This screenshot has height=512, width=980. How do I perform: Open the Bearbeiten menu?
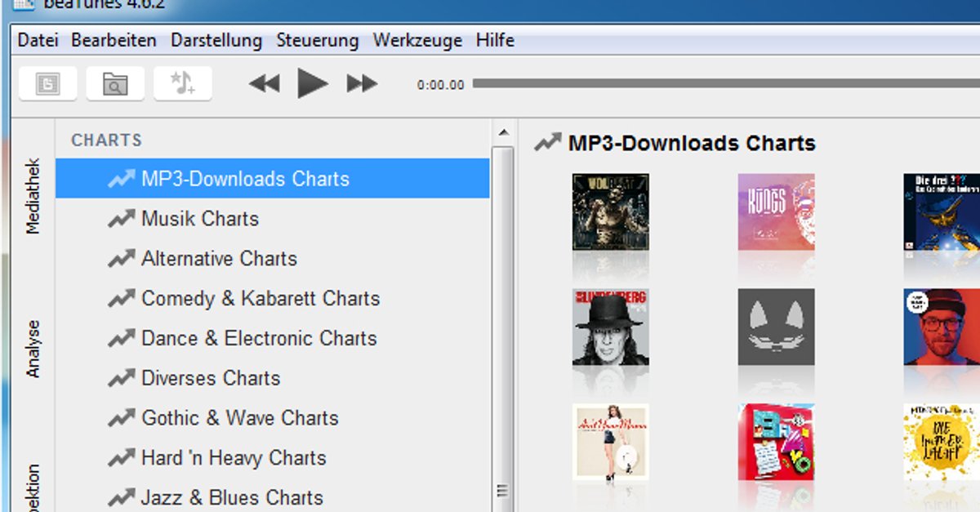click(x=114, y=40)
